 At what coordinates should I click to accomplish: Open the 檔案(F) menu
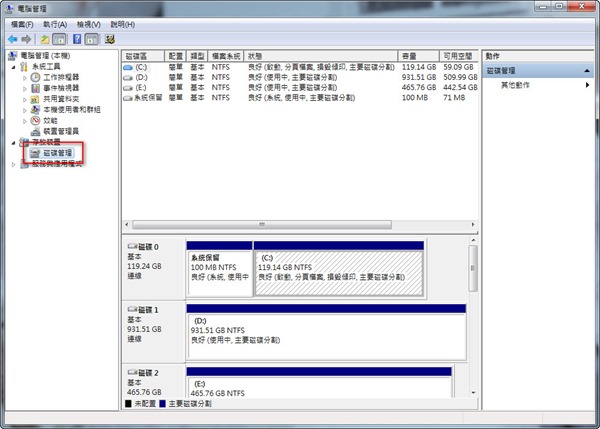pyautogui.click(x=20, y=23)
